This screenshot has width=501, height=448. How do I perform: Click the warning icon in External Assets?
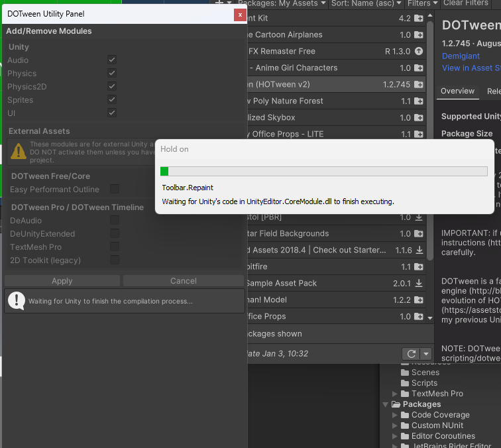(x=19, y=151)
